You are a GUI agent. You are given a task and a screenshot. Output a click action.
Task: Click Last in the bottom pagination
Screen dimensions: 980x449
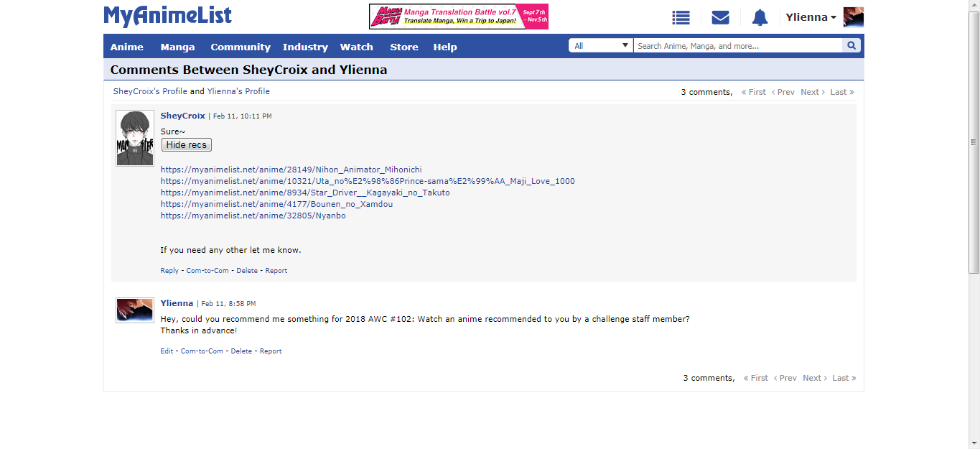click(x=844, y=378)
